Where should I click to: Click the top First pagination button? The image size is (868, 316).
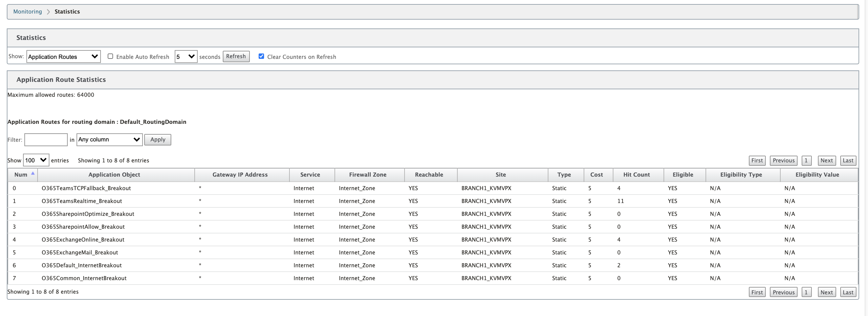(x=757, y=161)
